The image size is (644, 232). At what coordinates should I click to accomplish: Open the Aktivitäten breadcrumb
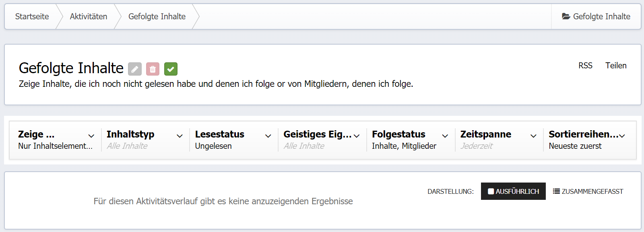tap(89, 16)
